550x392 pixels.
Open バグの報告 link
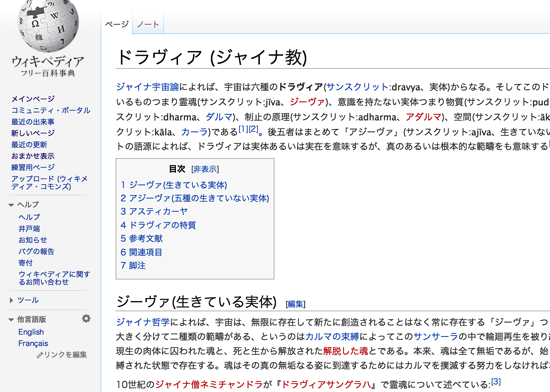click(x=36, y=251)
